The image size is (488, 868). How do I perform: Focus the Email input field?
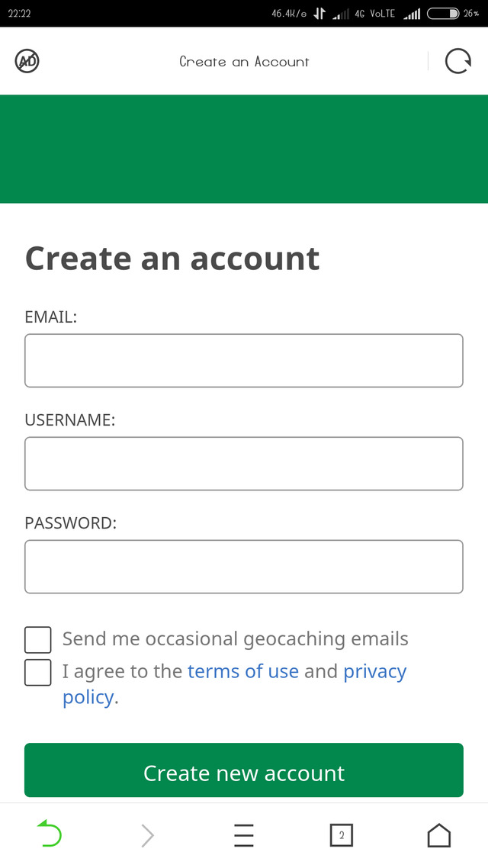click(x=244, y=360)
